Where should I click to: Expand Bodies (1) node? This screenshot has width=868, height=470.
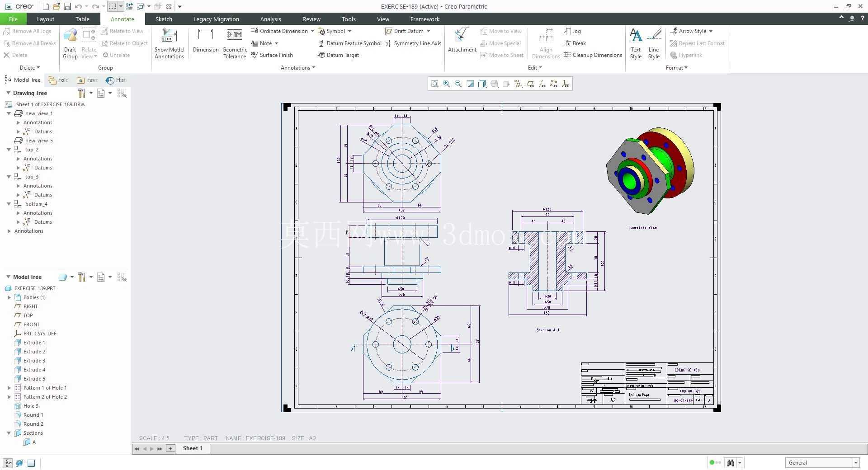[9, 297]
